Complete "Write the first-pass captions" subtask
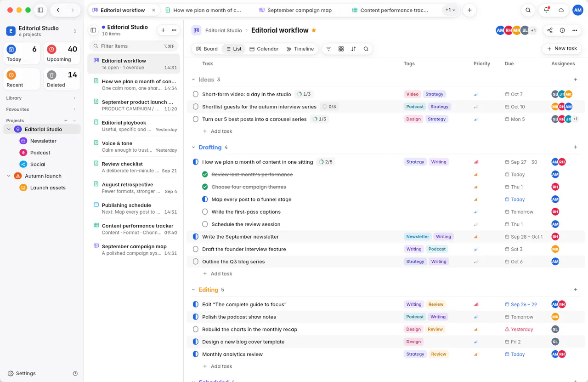Image resolution: width=588 pixels, height=382 pixels. [x=205, y=212]
